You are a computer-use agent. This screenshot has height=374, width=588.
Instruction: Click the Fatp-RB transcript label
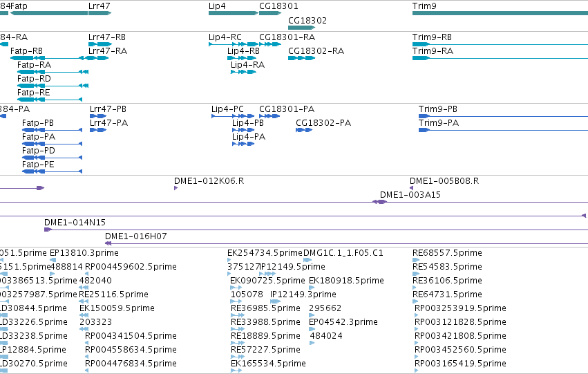[x=26, y=51]
